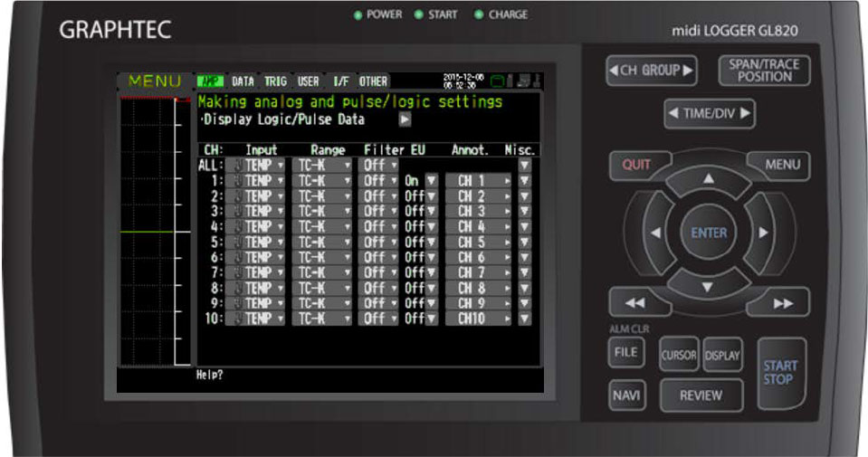Switch to the OTHER tab

coord(373,81)
